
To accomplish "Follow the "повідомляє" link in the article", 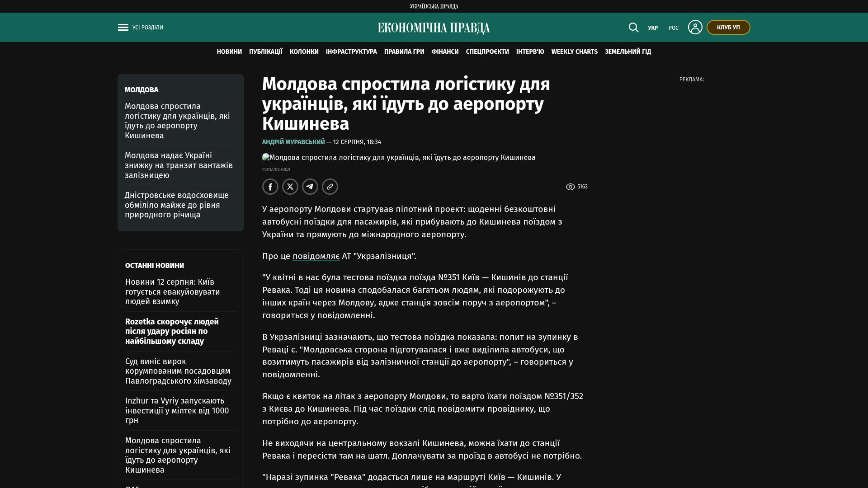I will click(316, 256).
